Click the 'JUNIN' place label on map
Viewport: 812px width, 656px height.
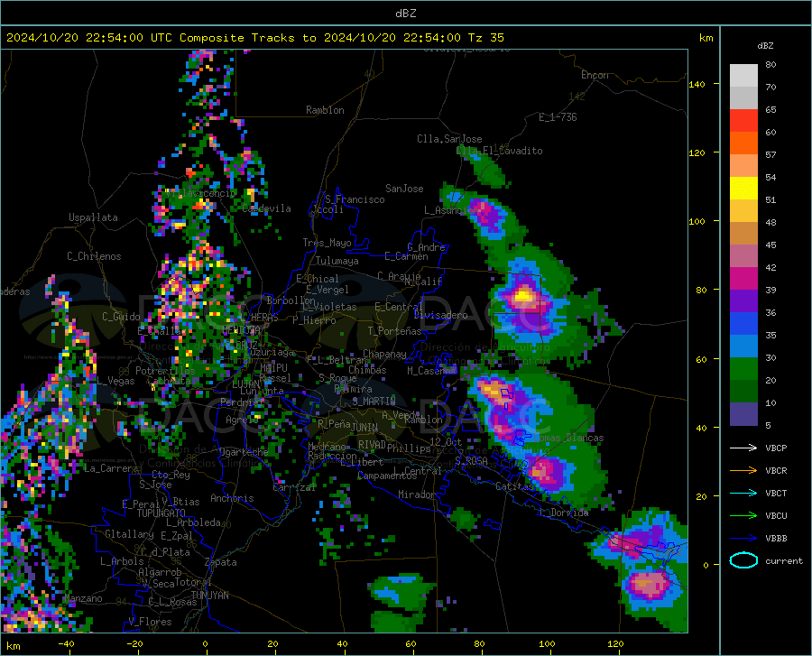[x=364, y=427]
